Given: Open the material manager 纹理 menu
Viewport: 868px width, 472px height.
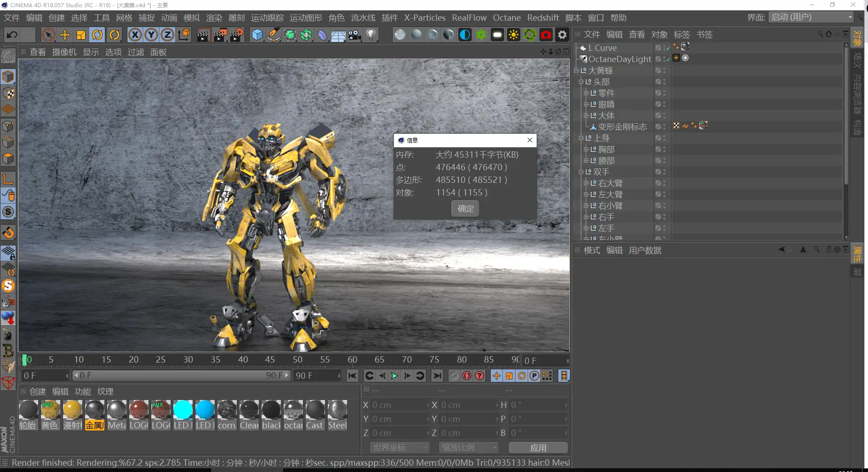Looking at the screenshot, I should [105, 391].
